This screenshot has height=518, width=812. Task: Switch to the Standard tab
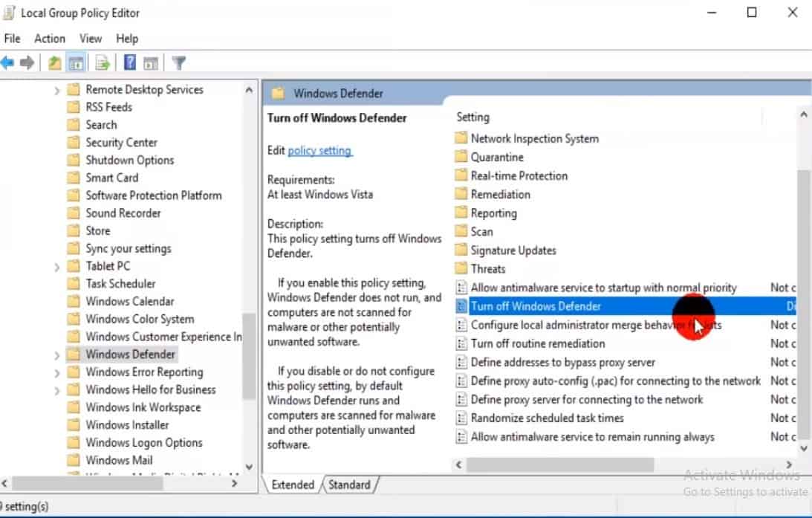pos(350,485)
